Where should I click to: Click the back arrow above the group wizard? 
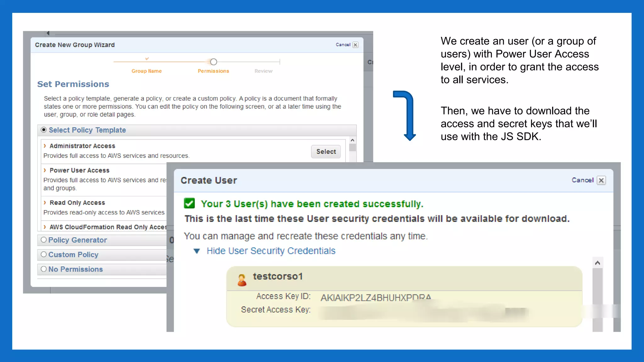[48, 33]
